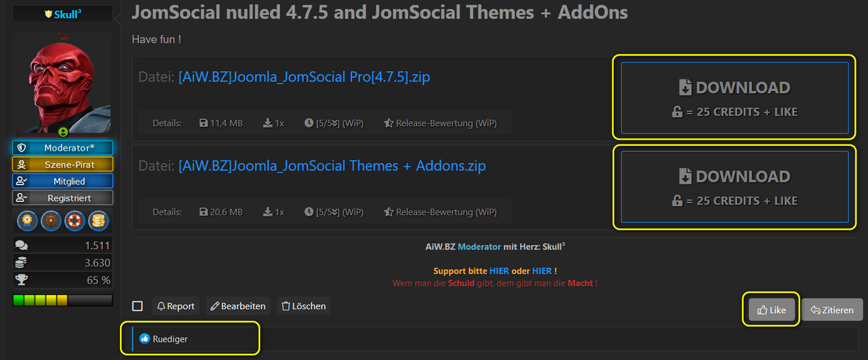
Task: Click 'Wem man die Schuld gibt' signature line
Action: click(495, 283)
